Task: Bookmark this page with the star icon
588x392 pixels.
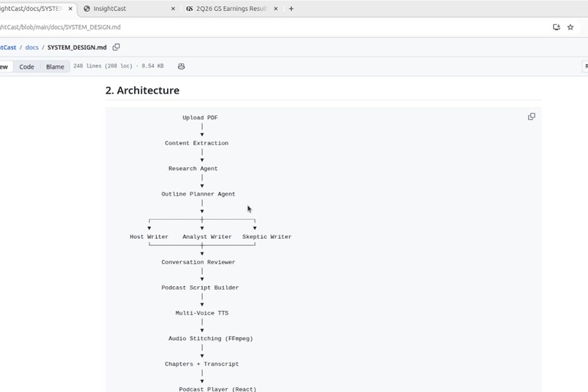Action: (570, 27)
